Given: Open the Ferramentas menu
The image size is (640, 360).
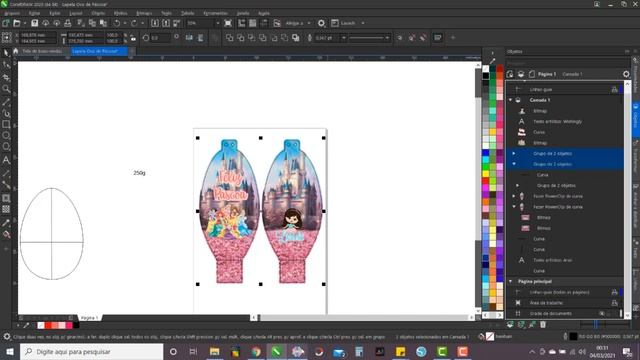Looking at the screenshot, I should tap(216, 13).
